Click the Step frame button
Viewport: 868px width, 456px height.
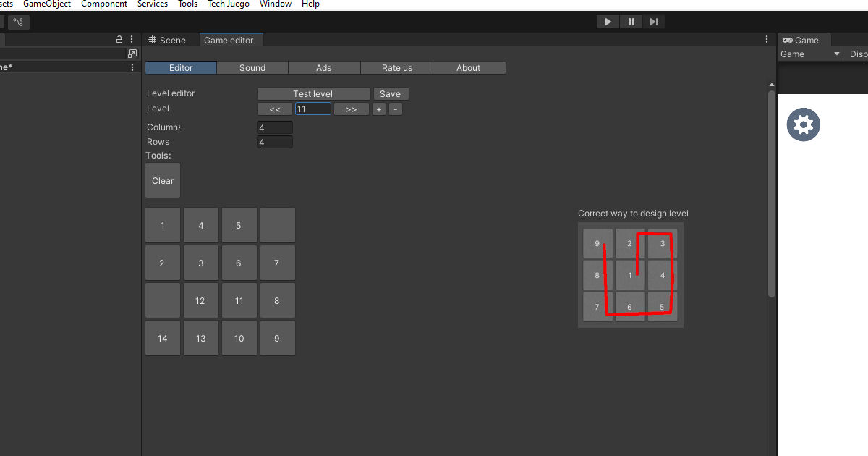tap(653, 22)
